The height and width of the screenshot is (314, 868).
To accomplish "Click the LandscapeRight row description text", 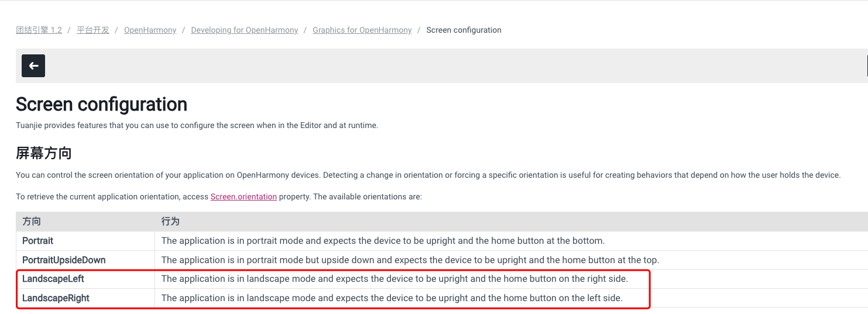I will [x=392, y=298].
